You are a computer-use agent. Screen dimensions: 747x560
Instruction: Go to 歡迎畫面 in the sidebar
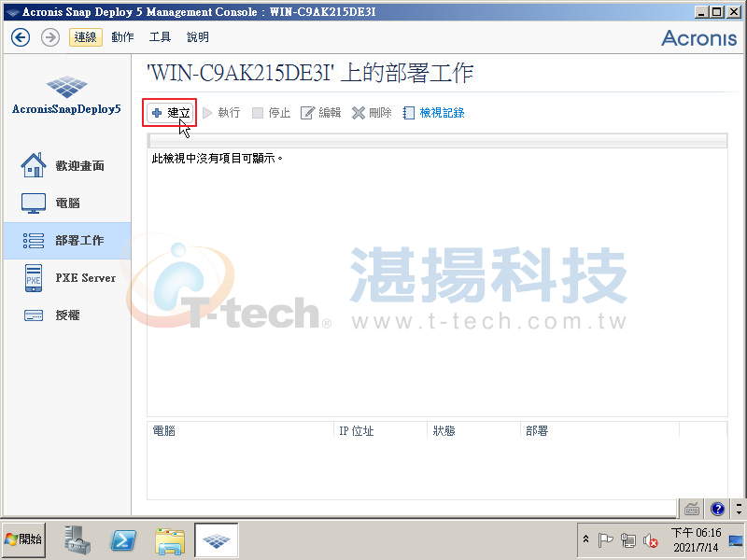67,166
